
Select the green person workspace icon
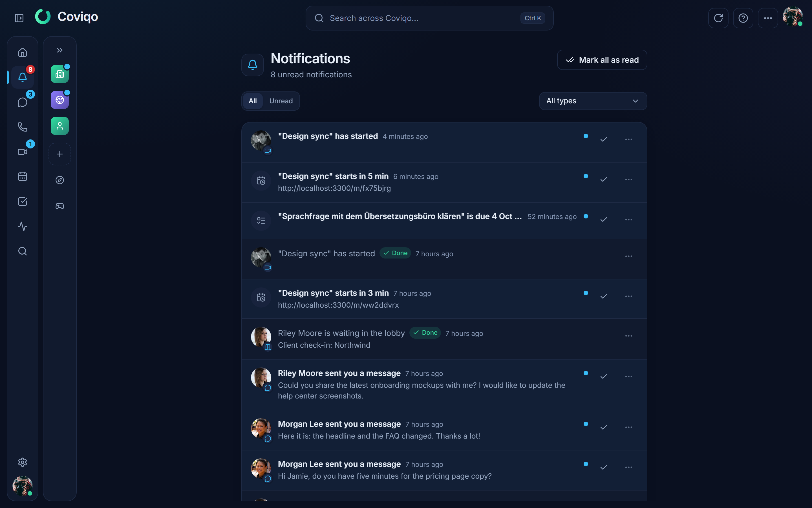point(60,126)
